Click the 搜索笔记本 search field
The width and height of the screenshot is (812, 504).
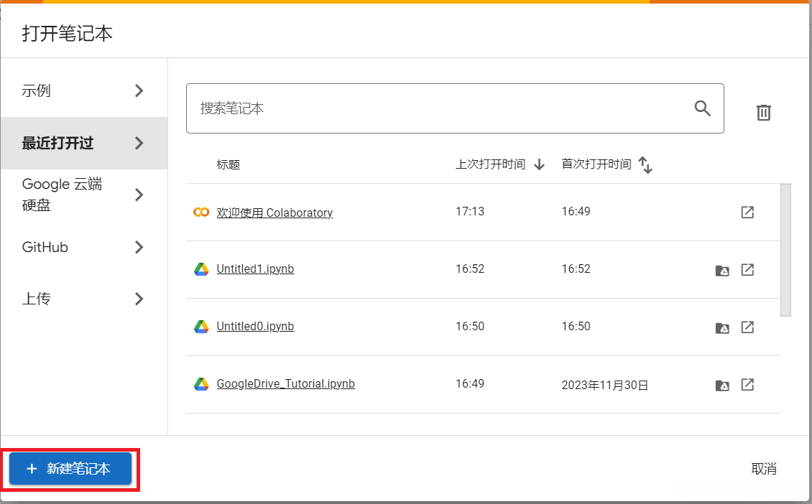[x=438, y=108]
